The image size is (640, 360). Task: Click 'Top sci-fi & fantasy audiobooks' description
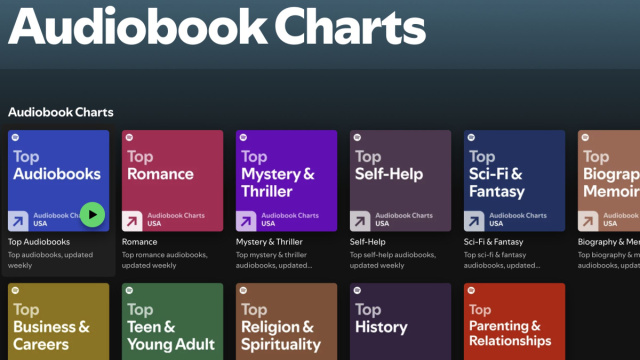502,260
